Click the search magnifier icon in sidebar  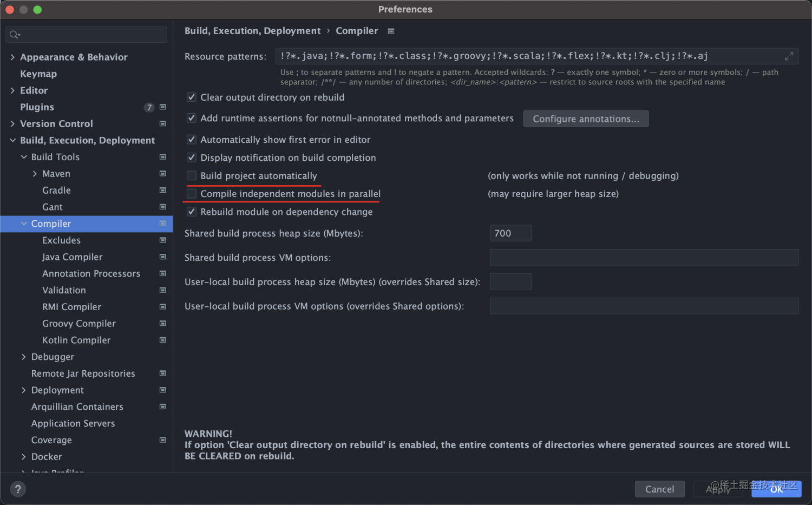[x=14, y=35]
